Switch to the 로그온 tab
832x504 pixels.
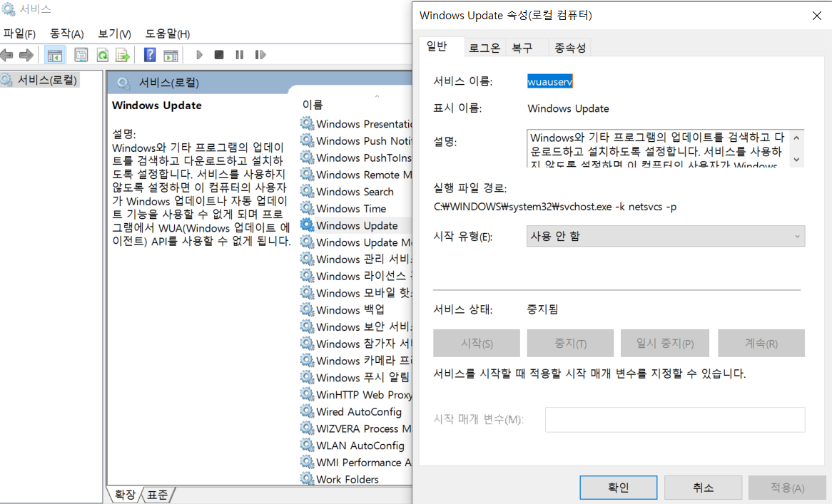coord(485,48)
